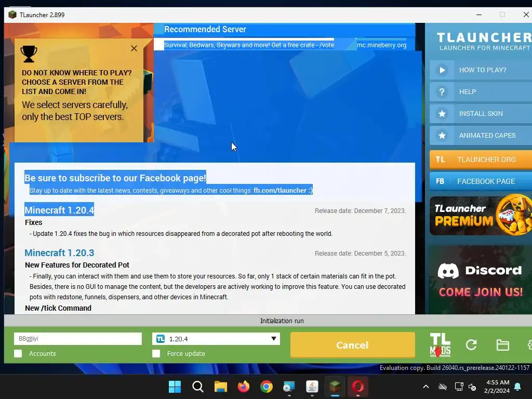Image resolution: width=532 pixels, height=399 pixels.
Task: Click the TLauncher cube title bar icon
Action: 12,15
